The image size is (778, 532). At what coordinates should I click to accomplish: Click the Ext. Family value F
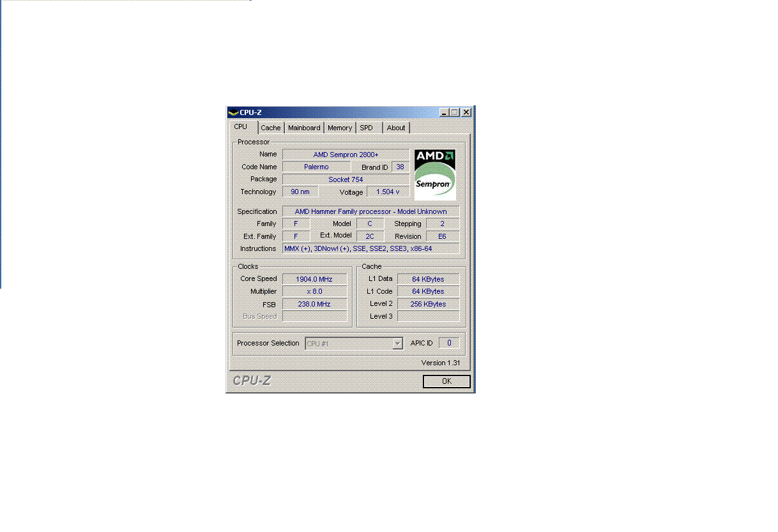point(296,236)
